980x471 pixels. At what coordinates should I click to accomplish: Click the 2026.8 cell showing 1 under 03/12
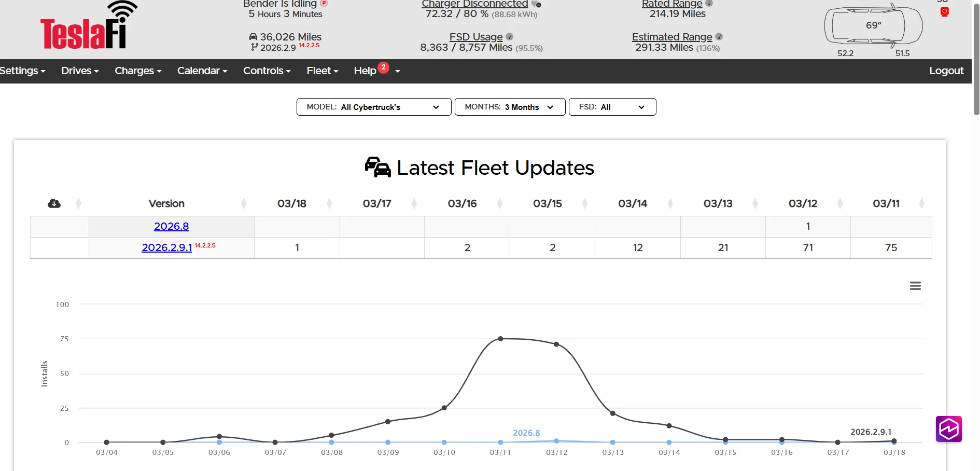tap(808, 226)
